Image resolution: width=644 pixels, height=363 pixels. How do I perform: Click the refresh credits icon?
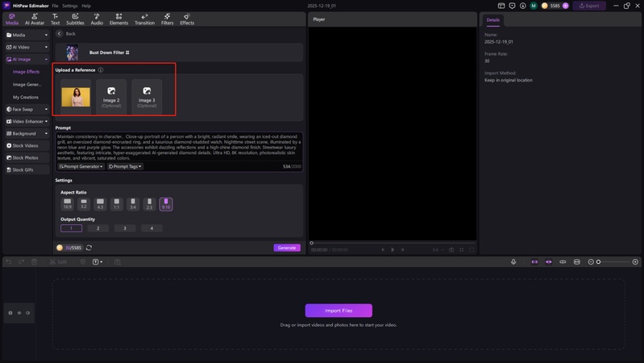coord(89,248)
